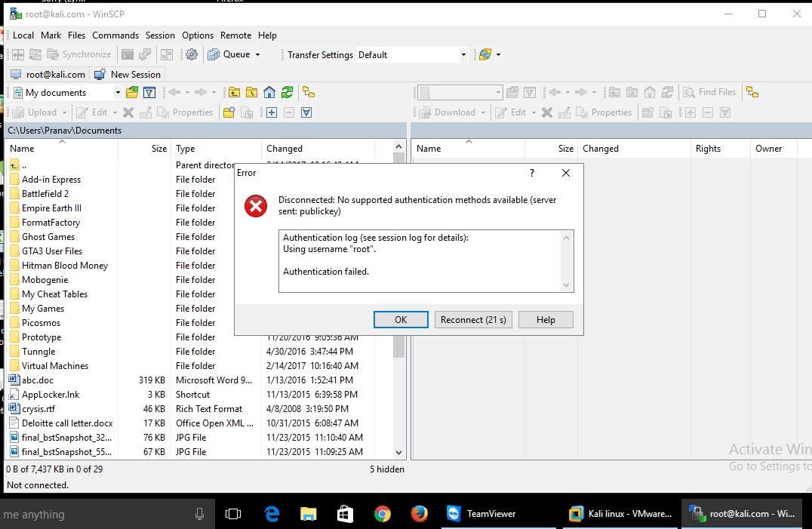This screenshot has width=812, height=529.
Task: Select the Virtual Machines folder
Action: (54, 366)
